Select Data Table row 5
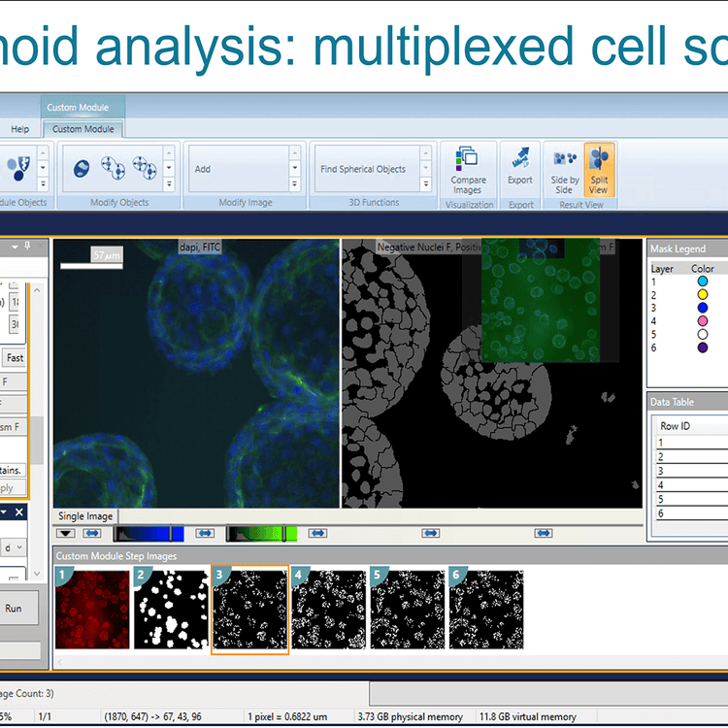This screenshot has width=728, height=728. coord(692,499)
